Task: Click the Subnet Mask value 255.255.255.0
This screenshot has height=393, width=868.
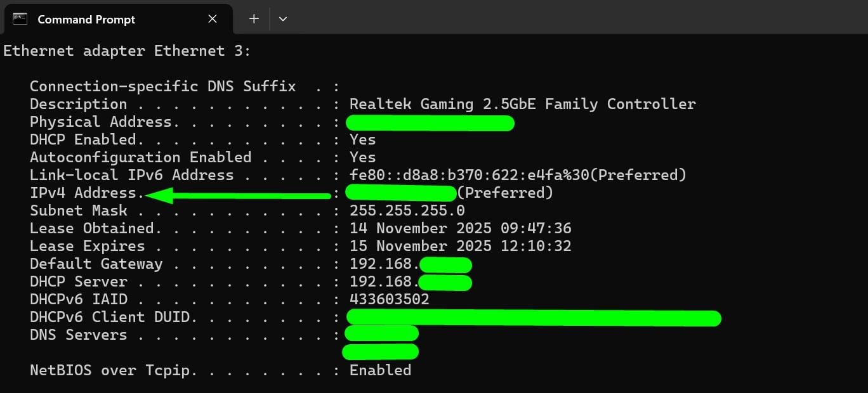Action: (407, 210)
